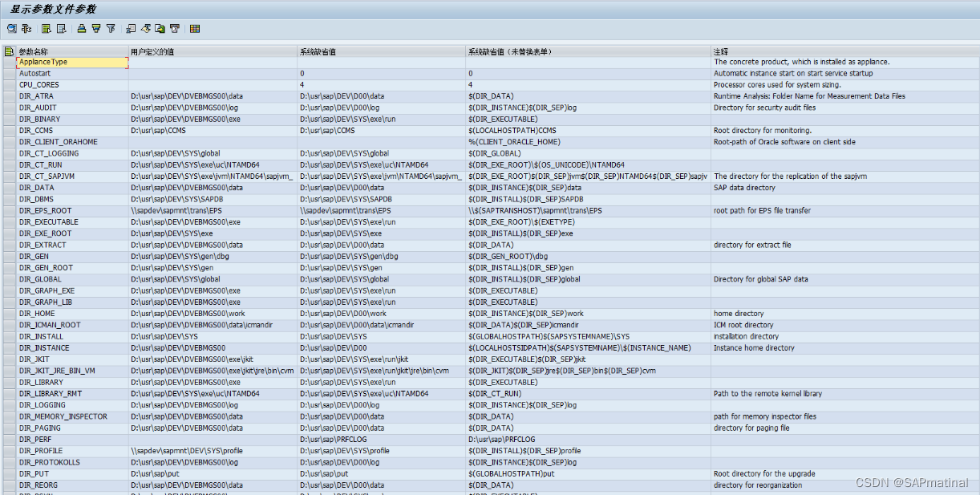Screen dimensions: 980x495
Task: Click the Select All rows toolbar icon
Action: pyautogui.click(x=47, y=29)
